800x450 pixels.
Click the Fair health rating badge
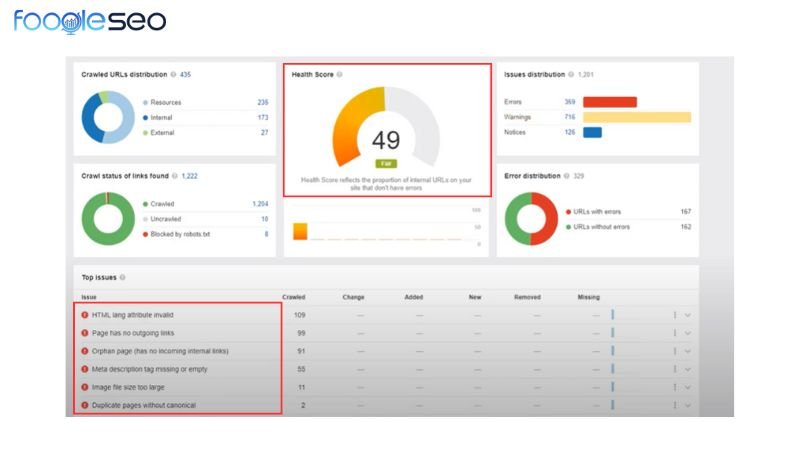(x=386, y=164)
